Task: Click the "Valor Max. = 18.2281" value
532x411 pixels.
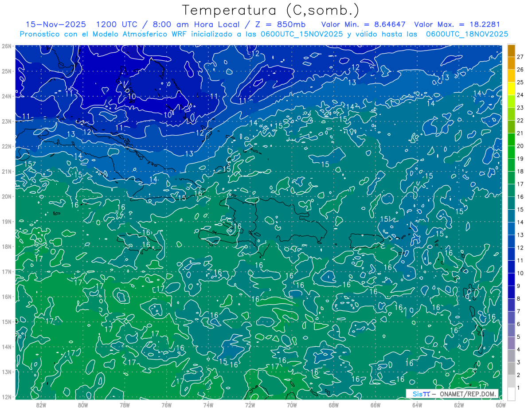Action: tap(457, 24)
